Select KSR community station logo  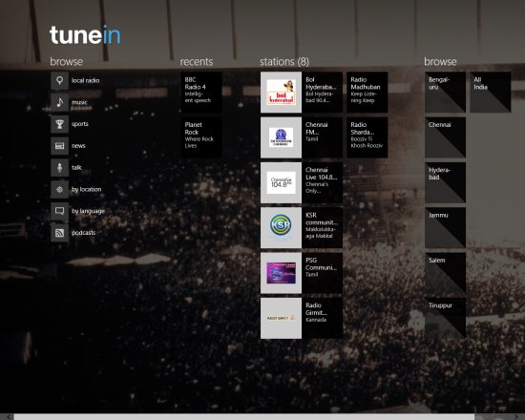point(281,228)
